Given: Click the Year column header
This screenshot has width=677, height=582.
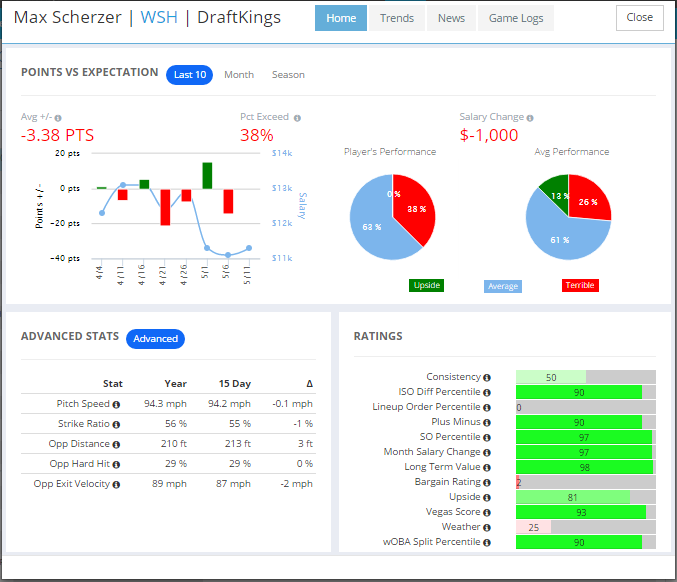Looking at the screenshot, I should [175, 383].
